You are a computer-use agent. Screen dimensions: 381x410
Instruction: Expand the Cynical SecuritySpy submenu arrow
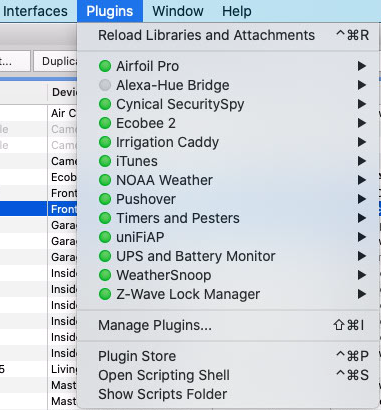coord(362,104)
